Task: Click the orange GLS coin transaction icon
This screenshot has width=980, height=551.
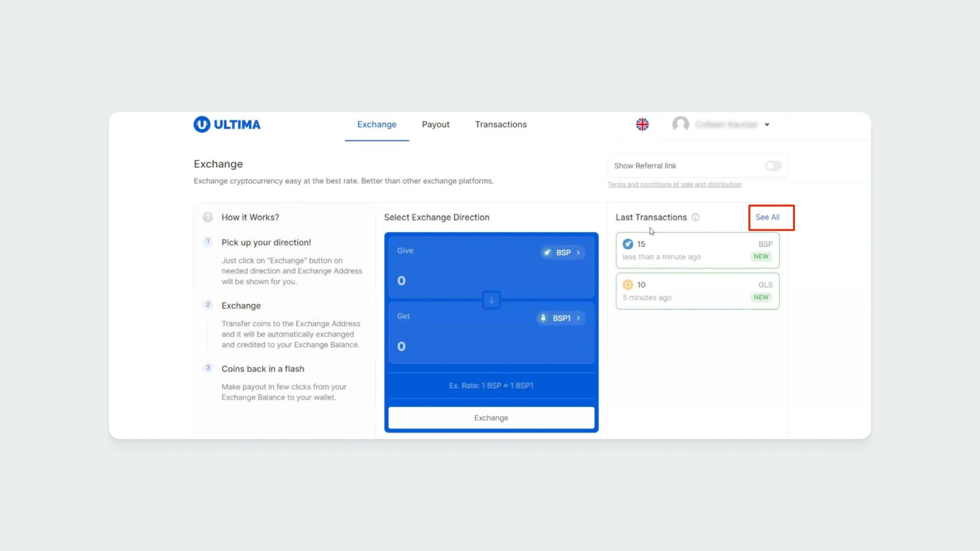Action: [628, 285]
